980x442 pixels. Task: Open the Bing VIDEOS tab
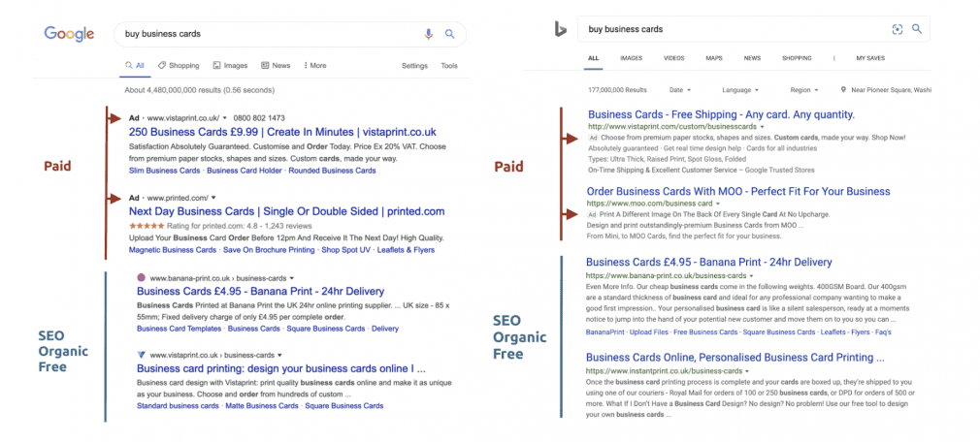[673, 58]
